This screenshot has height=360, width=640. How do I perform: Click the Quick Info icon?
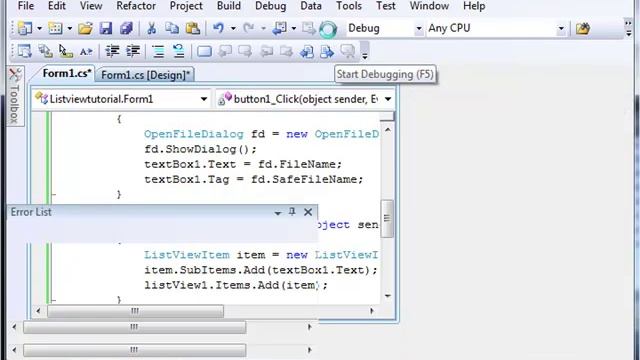(65, 51)
